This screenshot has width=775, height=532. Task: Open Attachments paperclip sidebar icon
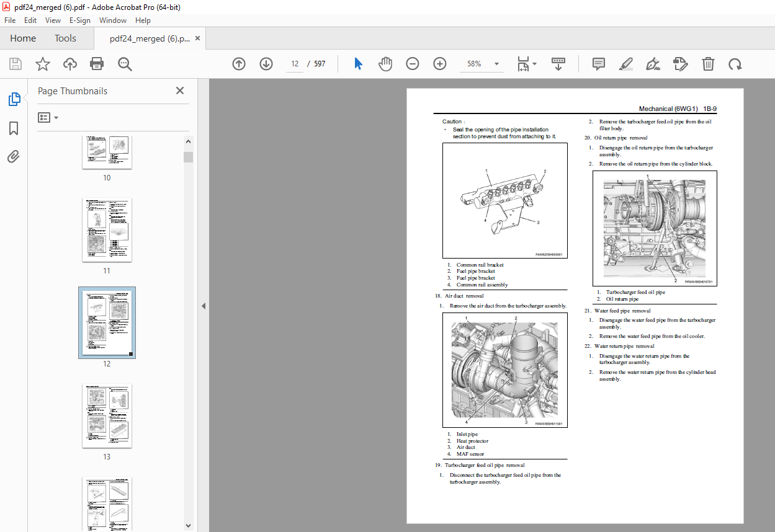(x=14, y=156)
